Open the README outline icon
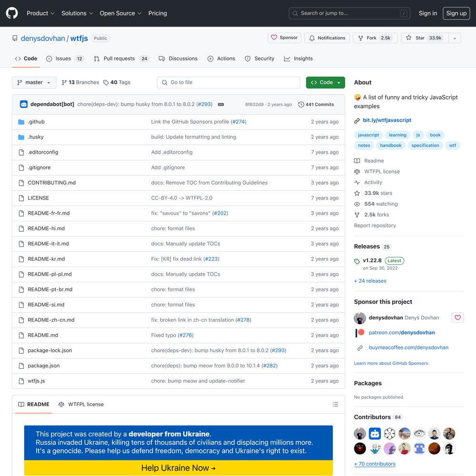Viewport: 476px width, 476px height. 335,404
